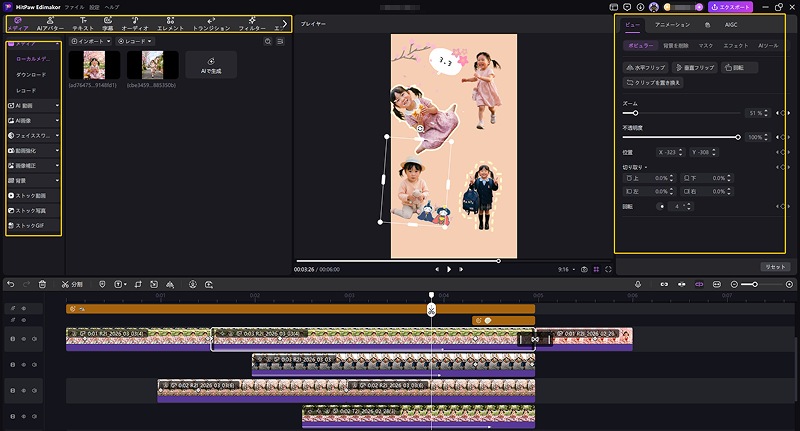Select the 背景を削除 sub-tab

tap(676, 46)
